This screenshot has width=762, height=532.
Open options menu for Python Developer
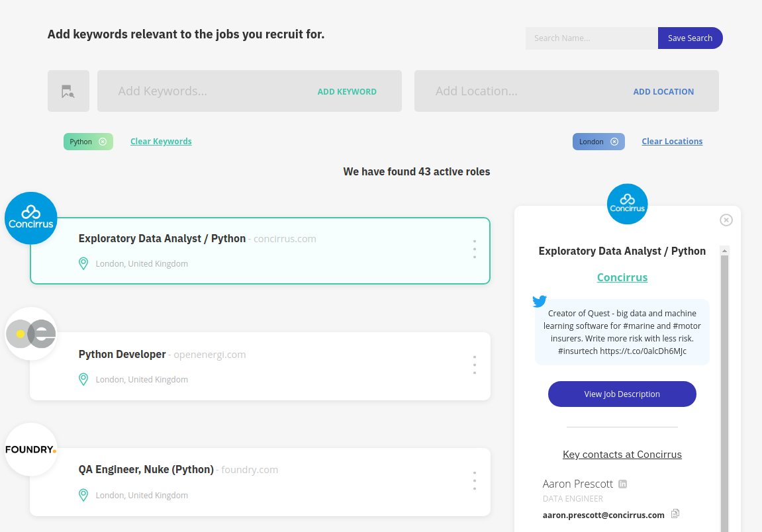point(474,365)
